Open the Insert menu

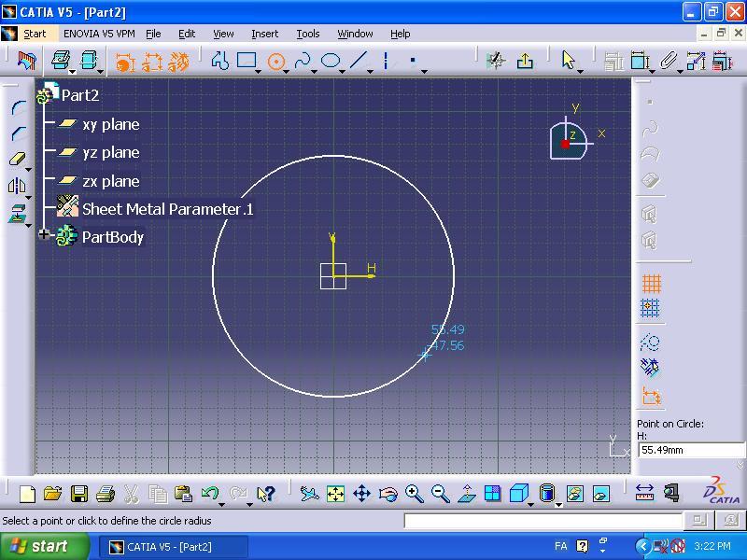[x=264, y=34]
